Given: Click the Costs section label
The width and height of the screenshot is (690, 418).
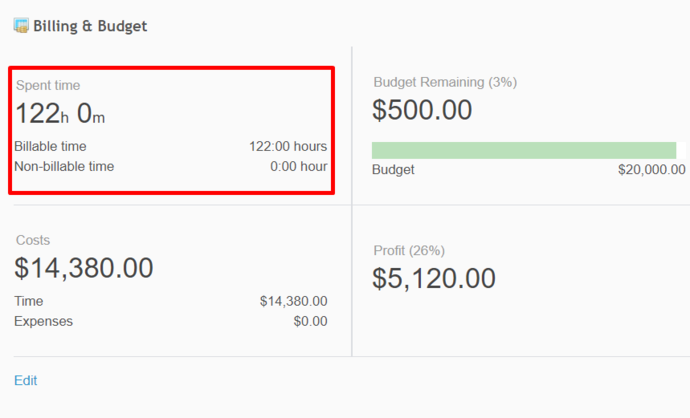Looking at the screenshot, I should (33, 240).
